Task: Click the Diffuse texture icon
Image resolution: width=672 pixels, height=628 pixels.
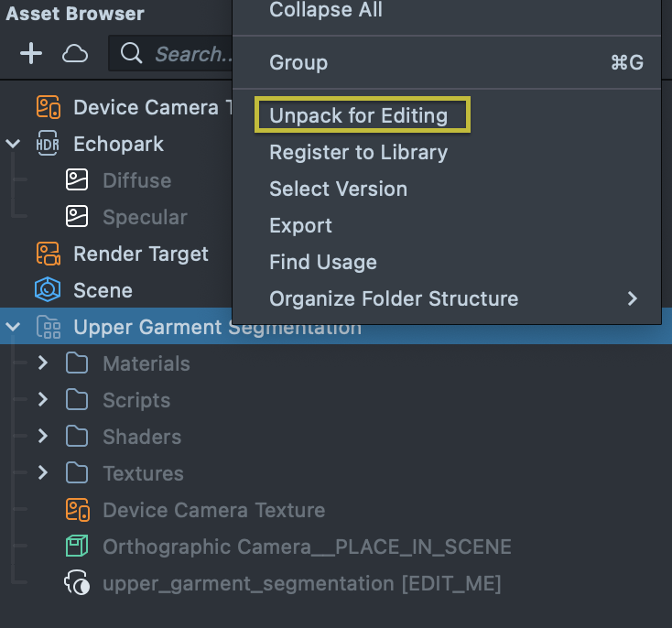Action: click(x=77, y=180)
